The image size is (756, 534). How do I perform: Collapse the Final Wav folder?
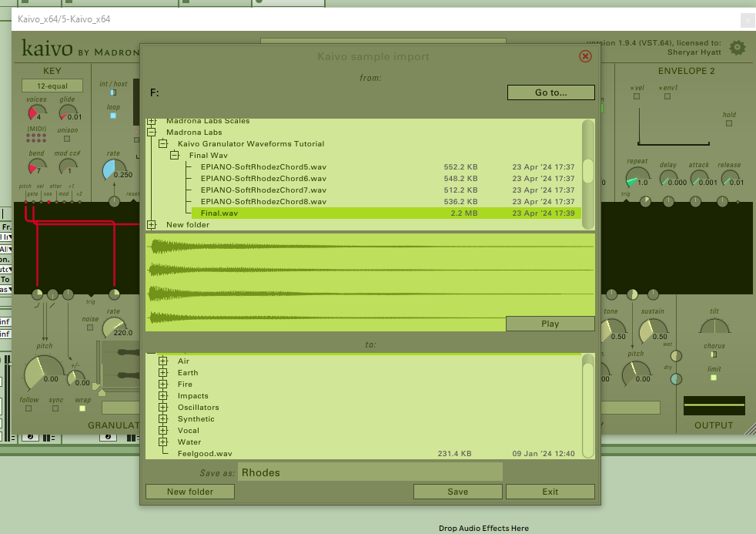(x=175, y=156)
